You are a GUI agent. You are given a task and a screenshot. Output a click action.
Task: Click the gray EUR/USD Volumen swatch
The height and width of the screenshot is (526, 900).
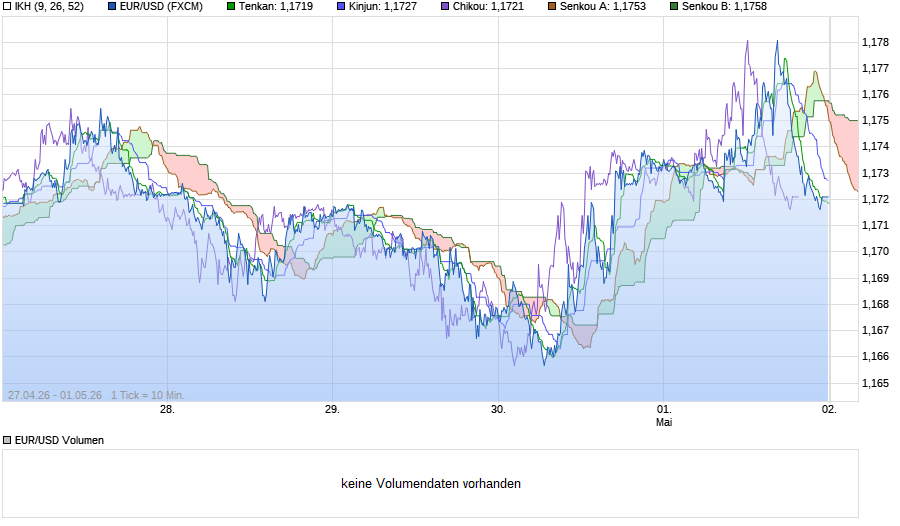[x=7, y=440]
